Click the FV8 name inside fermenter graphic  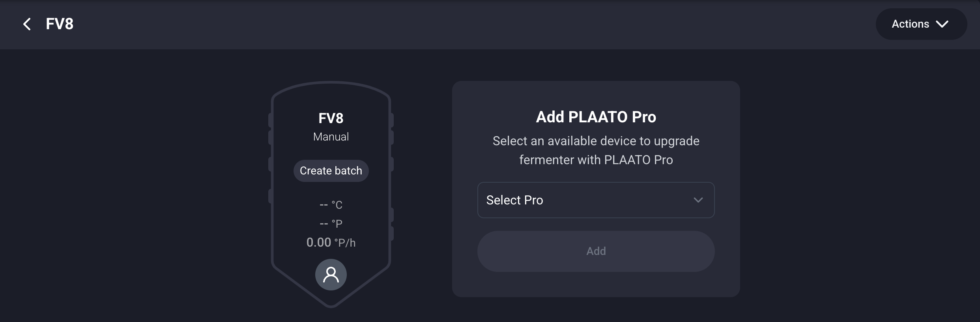[x=331, y=118]
